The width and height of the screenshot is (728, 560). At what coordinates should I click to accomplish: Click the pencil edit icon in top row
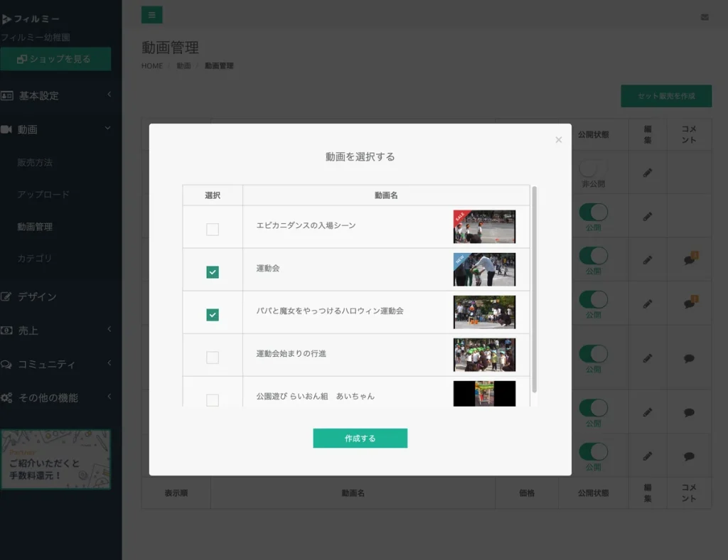(x=647, y=173)
